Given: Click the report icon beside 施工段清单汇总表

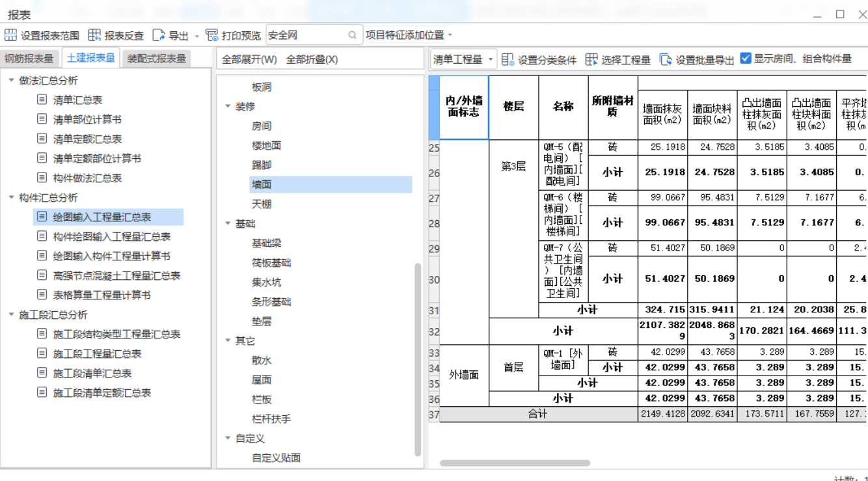Looking at the screenshot, I should pyautogui.click(x=42, y=373).
